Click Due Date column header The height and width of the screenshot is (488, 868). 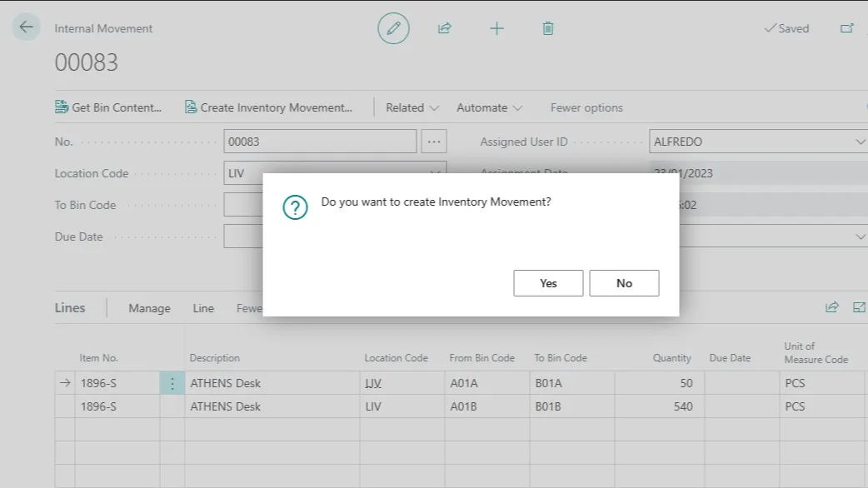point(730,358)
